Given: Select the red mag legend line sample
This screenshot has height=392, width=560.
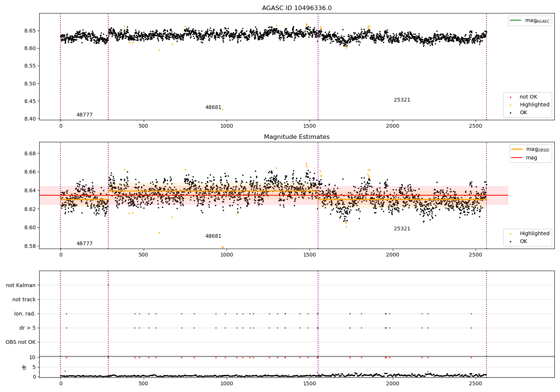Looking at the screenshot, I should click(517, 158).
